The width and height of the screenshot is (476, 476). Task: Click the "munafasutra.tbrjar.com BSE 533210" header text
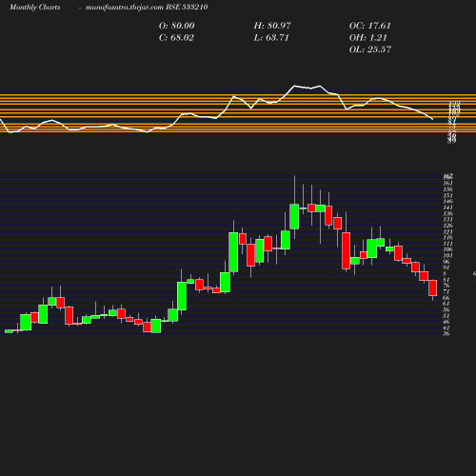tap(147, 7)
